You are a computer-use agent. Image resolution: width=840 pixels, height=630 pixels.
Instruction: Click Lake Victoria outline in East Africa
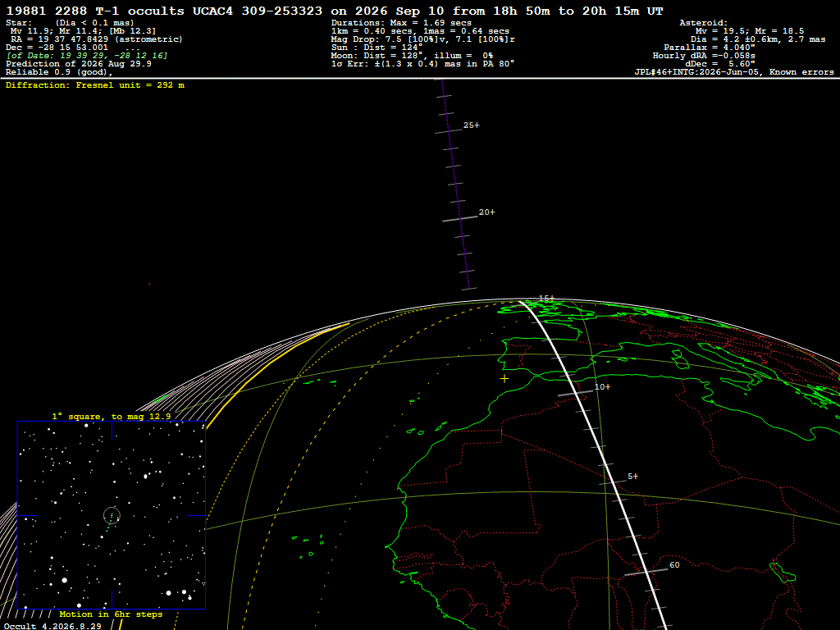783,573
